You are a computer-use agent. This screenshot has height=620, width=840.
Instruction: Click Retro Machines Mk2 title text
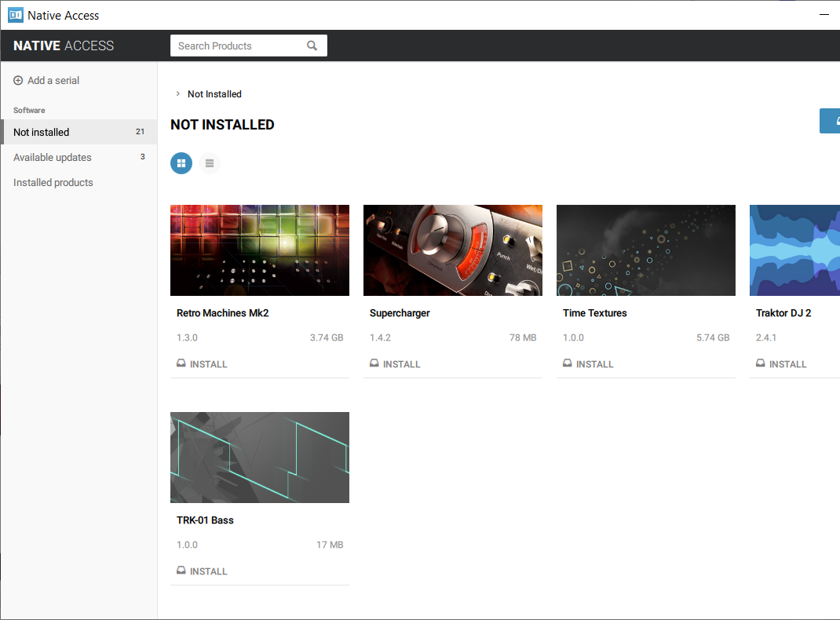coord(223,312)
